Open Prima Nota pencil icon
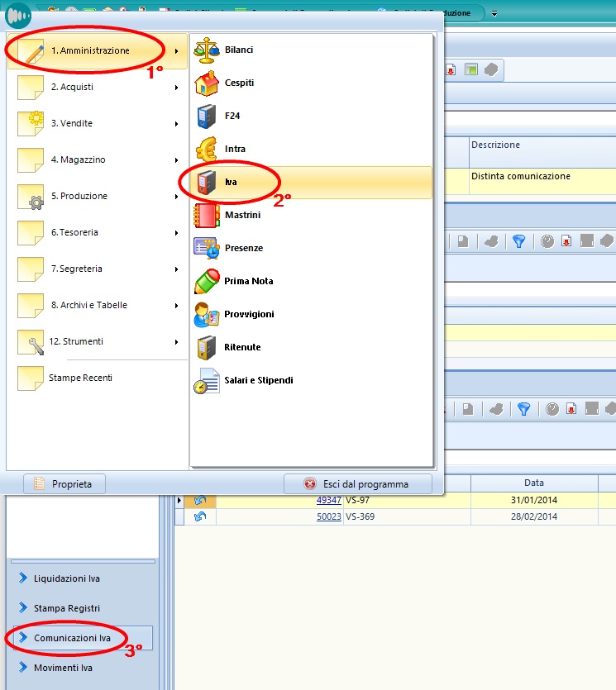The image size is (616, 690). tap(205, 281)
